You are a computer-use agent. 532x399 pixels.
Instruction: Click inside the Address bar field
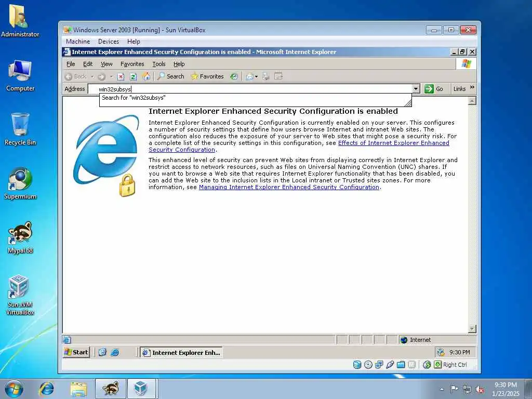point(250,89)
